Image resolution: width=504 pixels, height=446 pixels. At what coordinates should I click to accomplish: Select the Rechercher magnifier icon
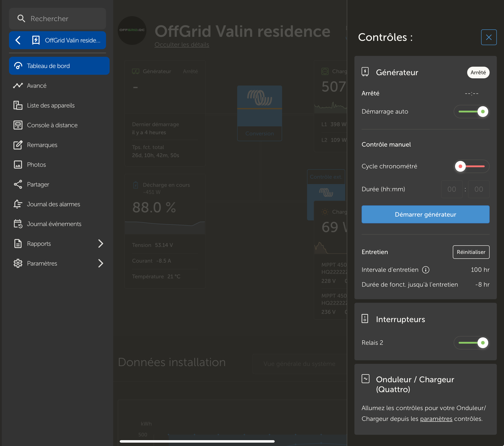[22, 18]
